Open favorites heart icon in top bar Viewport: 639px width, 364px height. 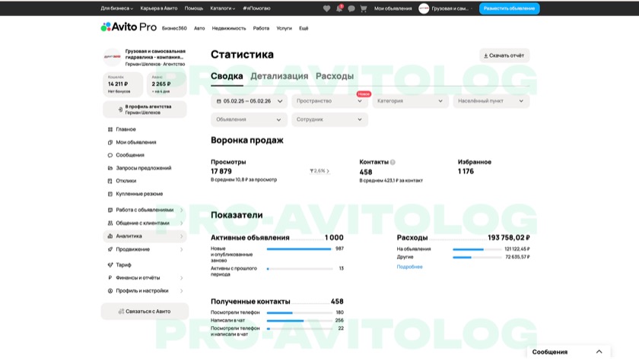tap(326, 8)
